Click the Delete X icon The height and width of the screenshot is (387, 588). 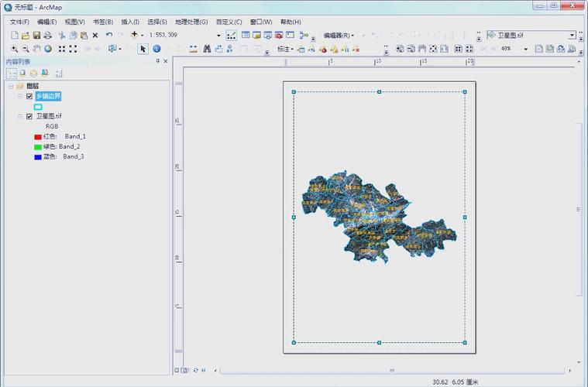(95, 35)
